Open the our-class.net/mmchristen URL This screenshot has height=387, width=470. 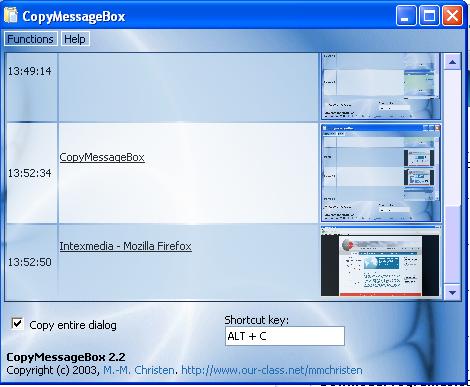click(x=272, y=370)
